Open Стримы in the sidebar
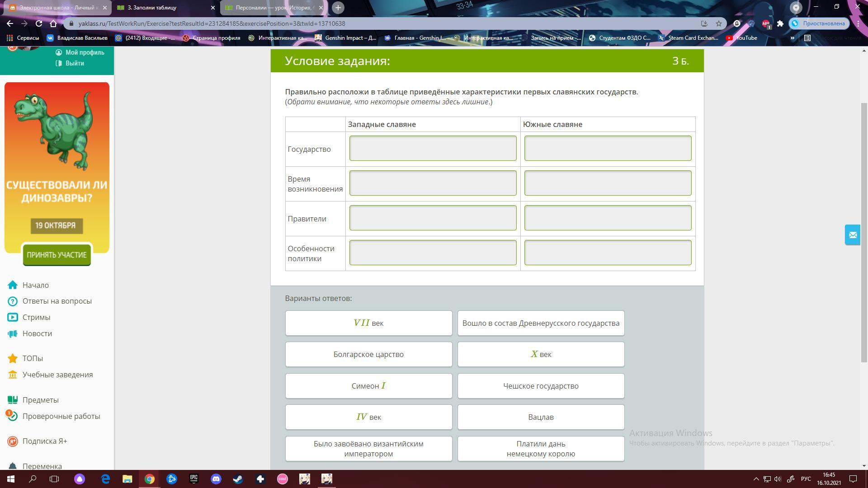 [x=36, y=317]
